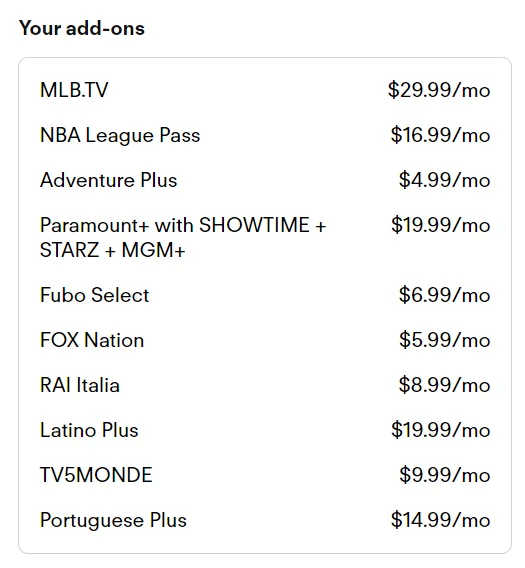Click the 'Your add-ons' heading

pyautogui.click(x=82, y=28)
